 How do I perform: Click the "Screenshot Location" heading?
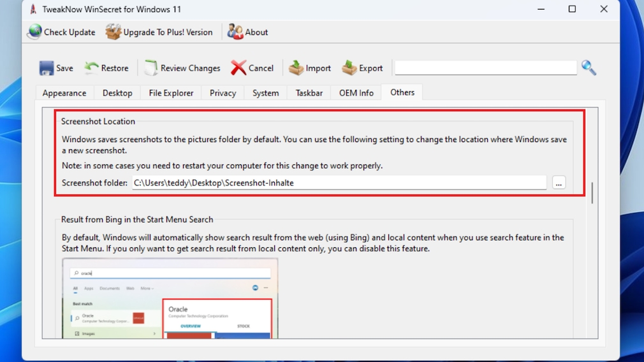pos(98,122)
